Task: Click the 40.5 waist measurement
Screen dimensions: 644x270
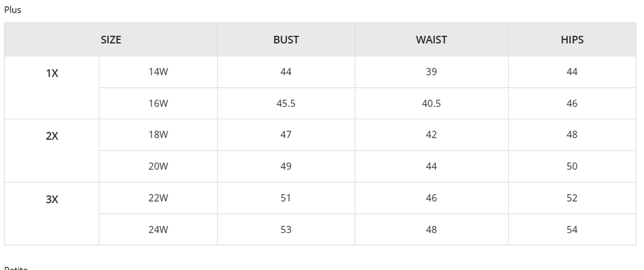Action: point(431,104)
